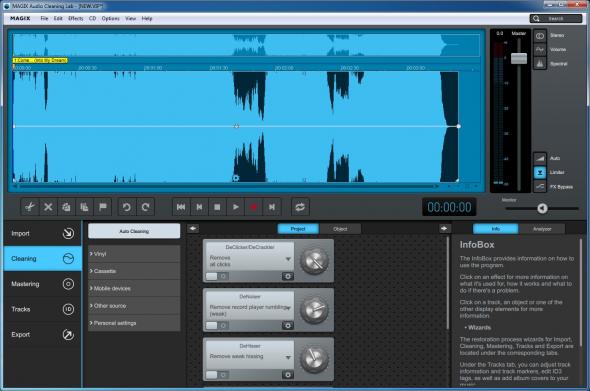Click the Master volume fader handle
Image resolution: width=590 pixels, height=391 pixels.
519,58
